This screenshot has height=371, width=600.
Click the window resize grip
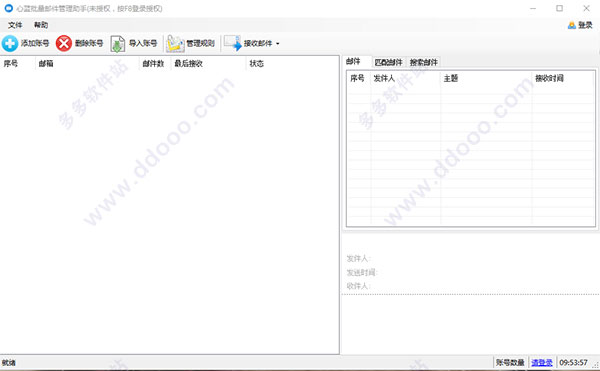[x=596, y=364]
